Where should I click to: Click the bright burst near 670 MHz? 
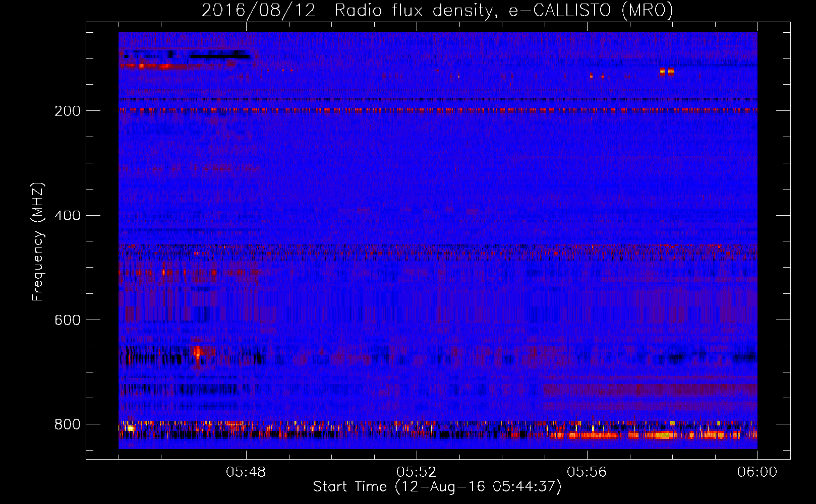click(197, 352)
